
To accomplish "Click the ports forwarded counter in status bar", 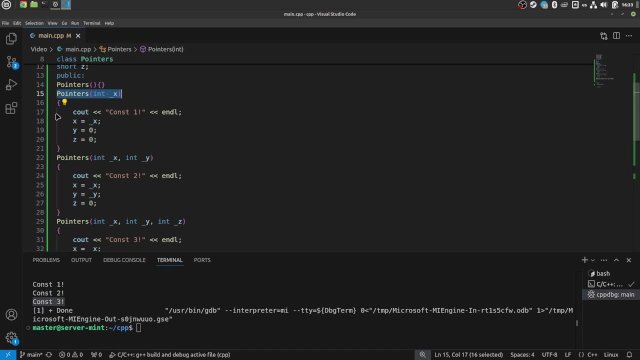I will pyautogui.click(x=97, y=355).
